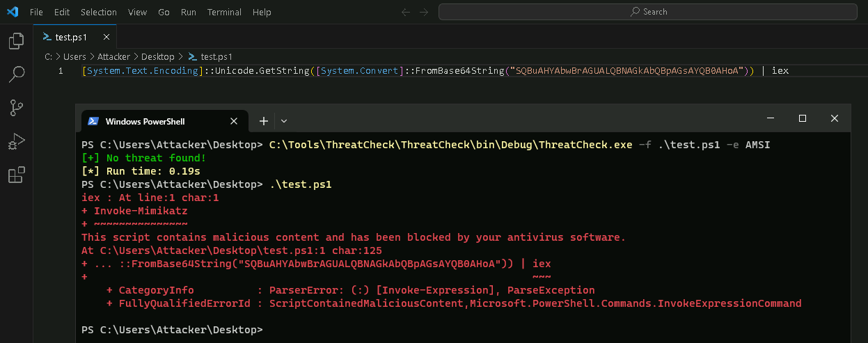This screenshot has height=343, width=868.
Task: Open the Terminal menu
Action: (224, 12)
